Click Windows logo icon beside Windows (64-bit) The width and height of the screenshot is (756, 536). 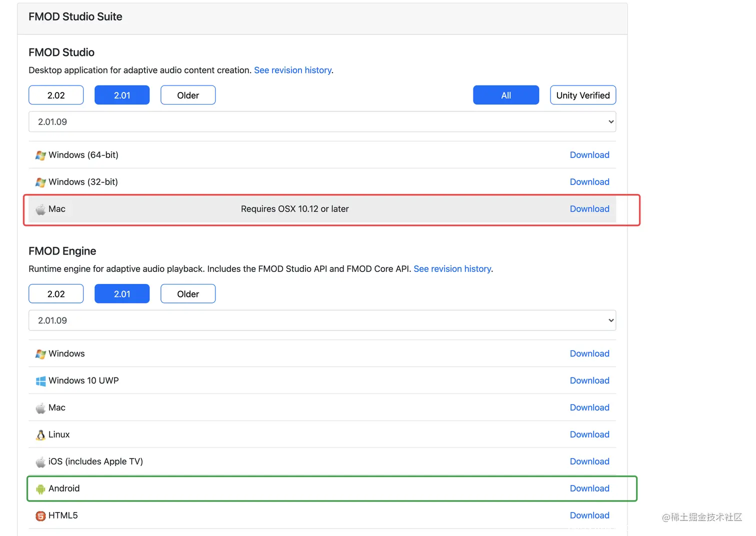[40, 155]
